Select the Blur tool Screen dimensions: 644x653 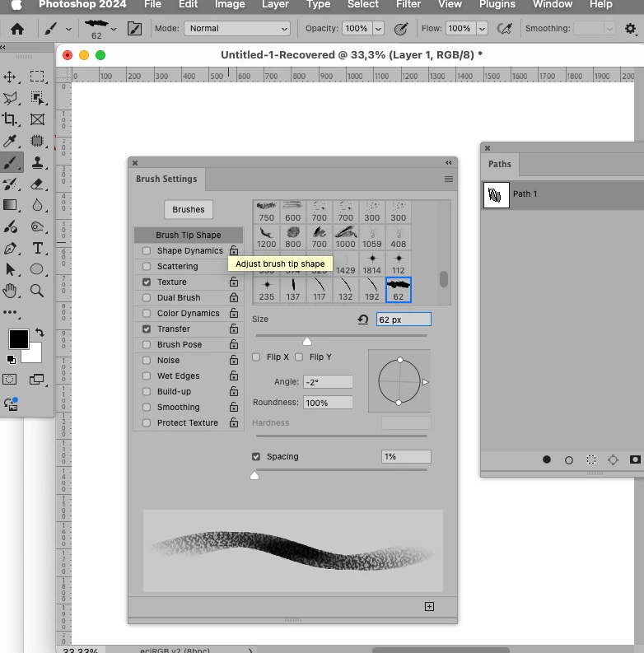[x=37, y=205]
